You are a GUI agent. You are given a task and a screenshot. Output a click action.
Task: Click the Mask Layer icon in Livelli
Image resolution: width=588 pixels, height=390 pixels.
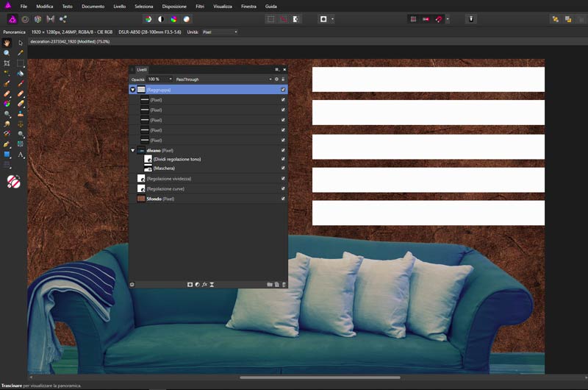190,285
